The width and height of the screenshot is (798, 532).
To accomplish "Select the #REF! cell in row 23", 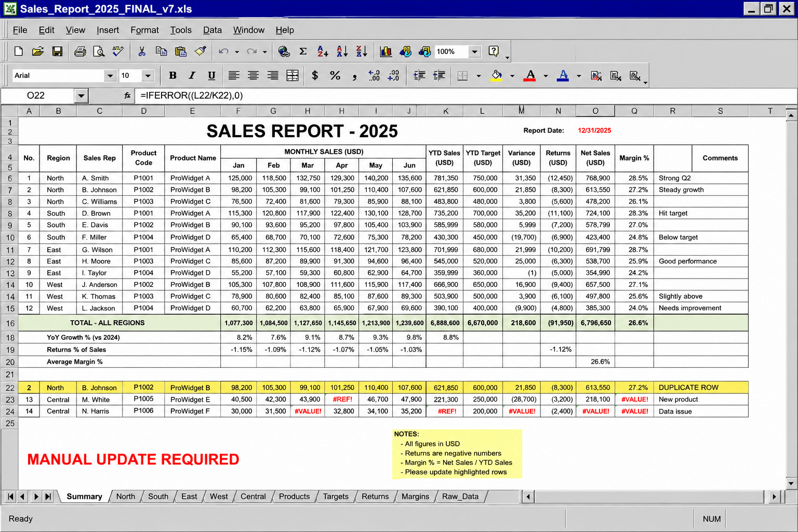I will coord(341,400).
